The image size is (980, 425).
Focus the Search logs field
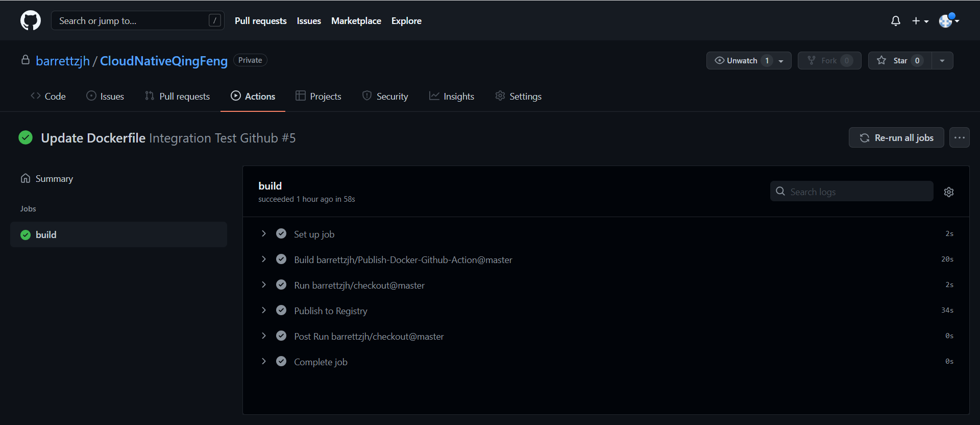point(851,191)
